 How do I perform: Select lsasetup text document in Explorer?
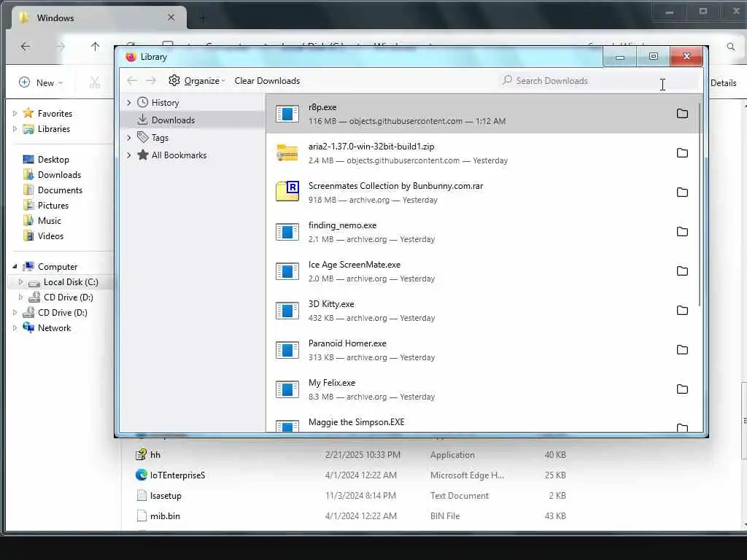(x=166, y=496)
